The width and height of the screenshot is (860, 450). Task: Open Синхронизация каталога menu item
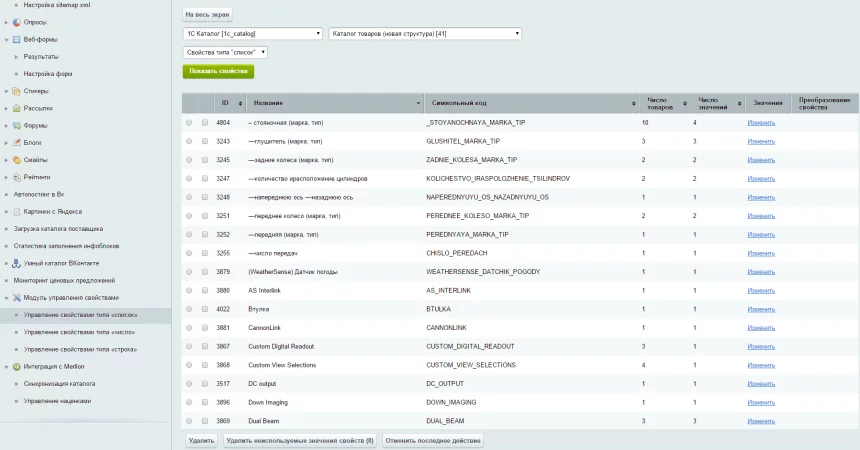(x=60, y=383)
